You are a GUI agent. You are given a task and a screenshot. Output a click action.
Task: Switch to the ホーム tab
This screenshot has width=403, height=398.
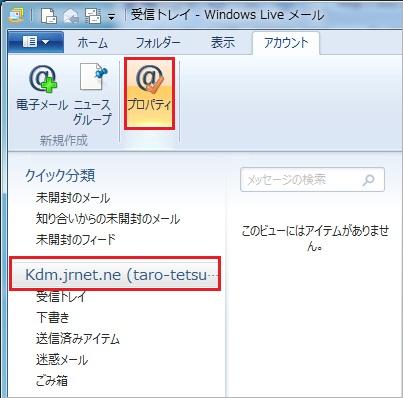pyautogui.click(x=93, y=43)
